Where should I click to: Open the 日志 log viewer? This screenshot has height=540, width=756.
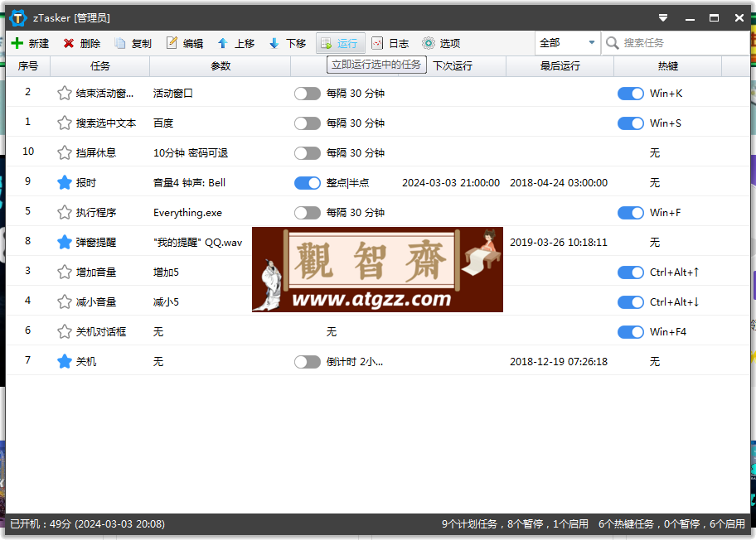click(x=391, y=43)
